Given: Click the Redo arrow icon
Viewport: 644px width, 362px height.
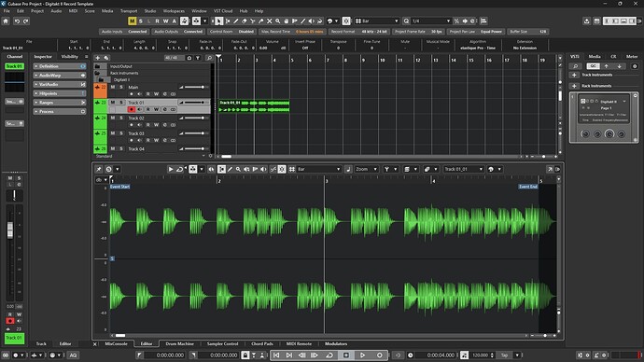Looking at the screenshot, I should pyautogui.click(x=26, y=21).
